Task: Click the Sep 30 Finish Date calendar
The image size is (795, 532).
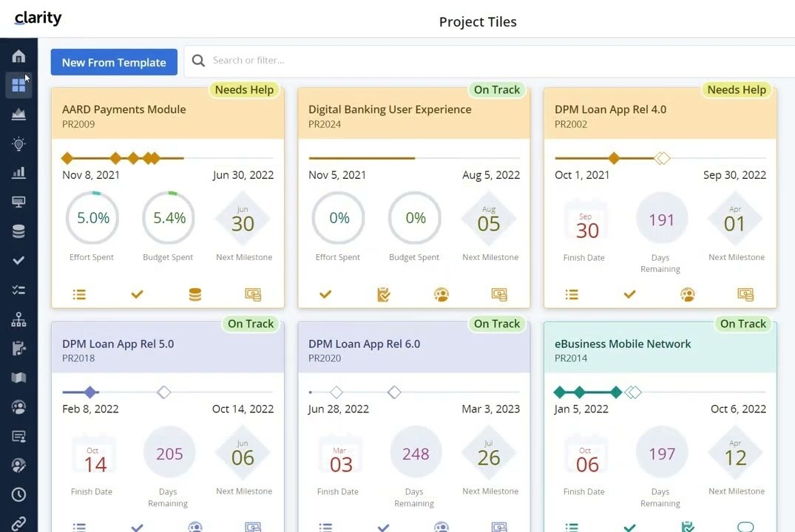Action: pos(586,222)
